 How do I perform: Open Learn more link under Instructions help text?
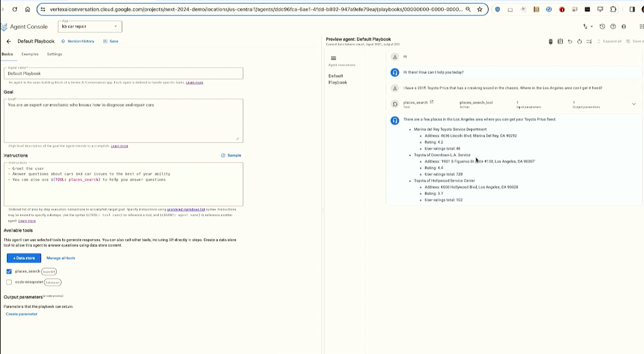(27, 221)
